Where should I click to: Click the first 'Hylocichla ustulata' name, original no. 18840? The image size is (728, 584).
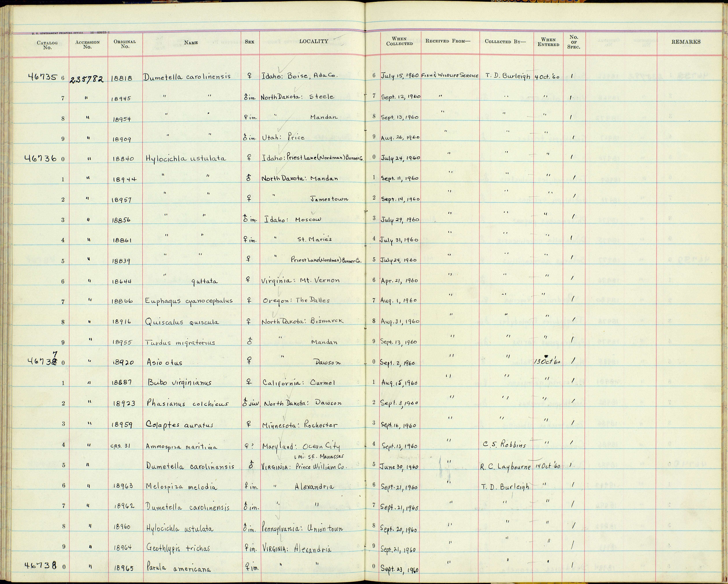(x=186, y=158)
